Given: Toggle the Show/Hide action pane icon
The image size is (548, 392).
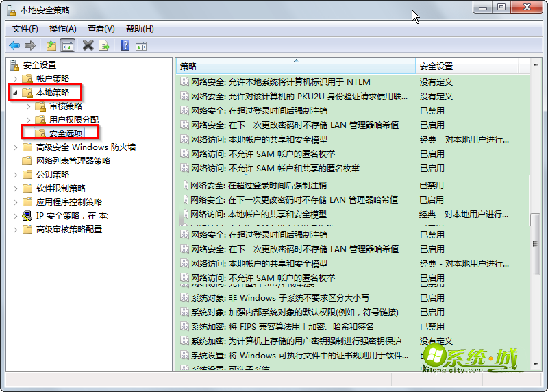Looking at the screenshot, I should pyautogui.click(x=141, y=45).
